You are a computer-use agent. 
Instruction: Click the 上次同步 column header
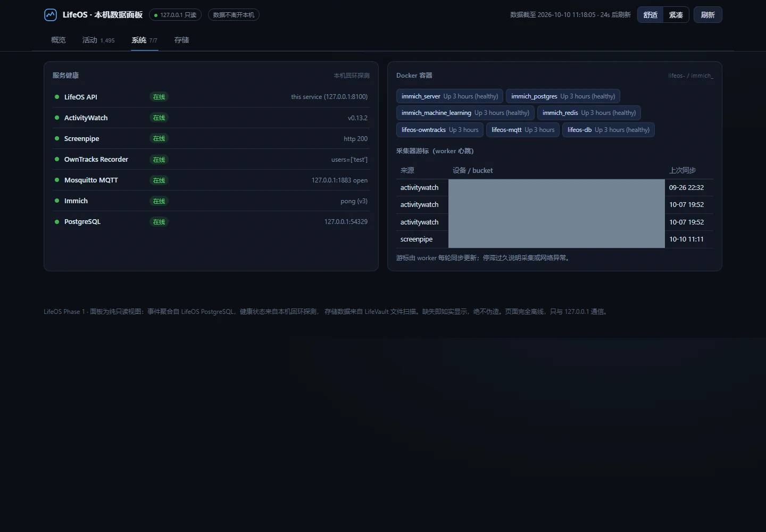click(x=682, y=170)
